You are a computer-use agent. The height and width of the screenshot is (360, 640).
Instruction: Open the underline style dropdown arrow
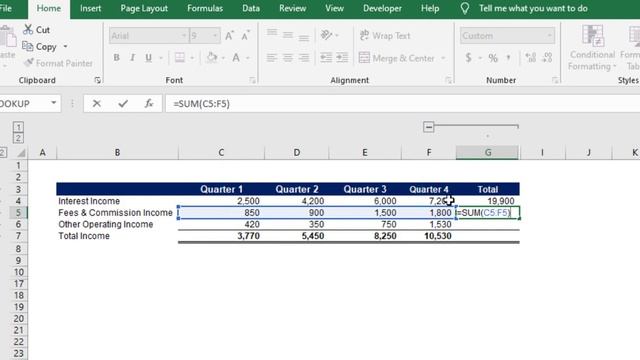160,58
